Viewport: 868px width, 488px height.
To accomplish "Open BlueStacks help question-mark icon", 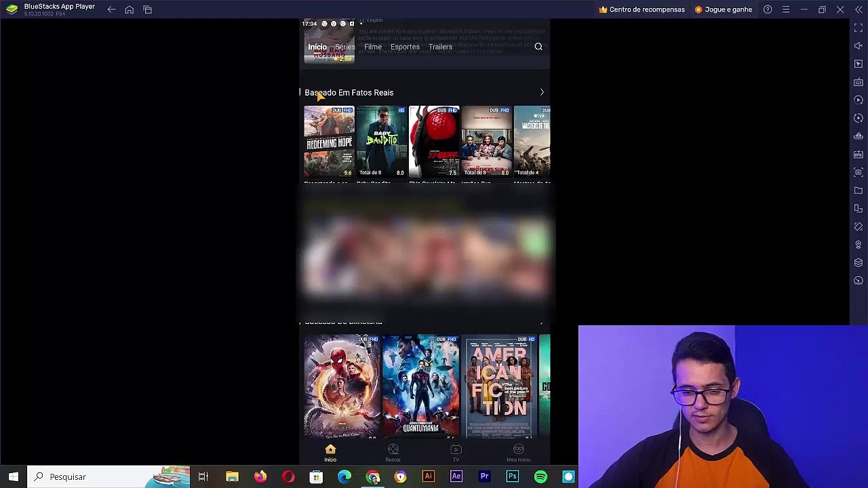I will 768,9.
